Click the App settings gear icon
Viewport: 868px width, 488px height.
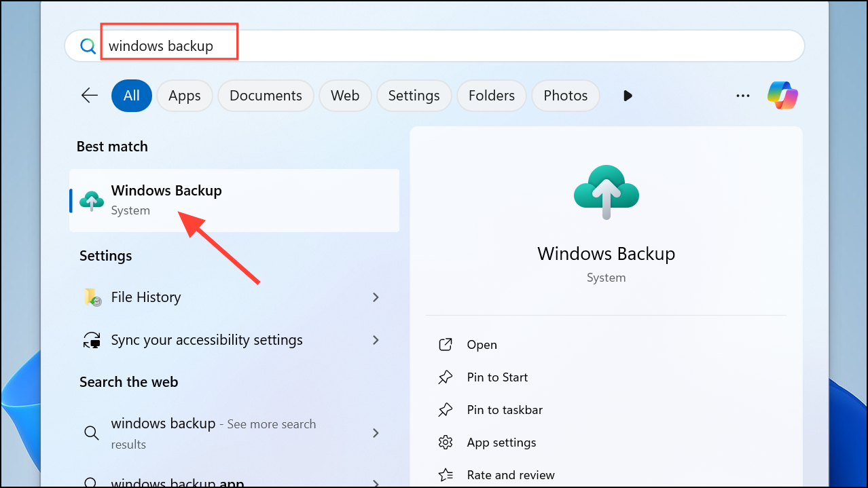coord(446,442)
